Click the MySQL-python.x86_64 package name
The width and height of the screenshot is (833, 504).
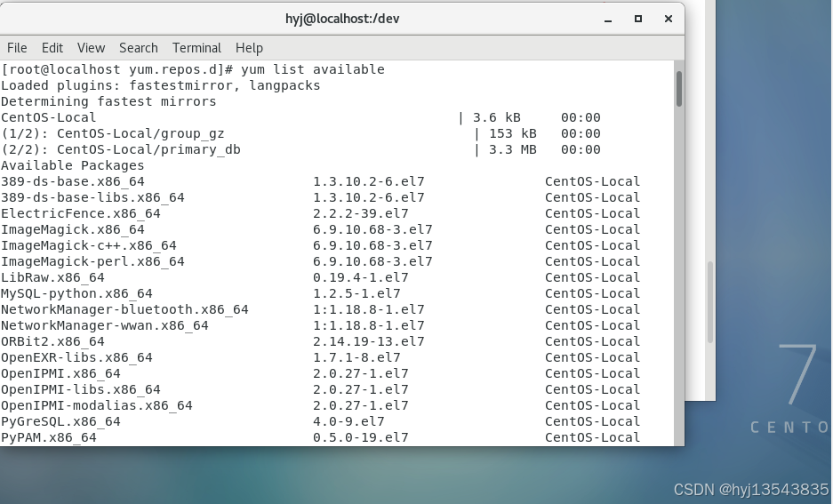coord(76,293)
